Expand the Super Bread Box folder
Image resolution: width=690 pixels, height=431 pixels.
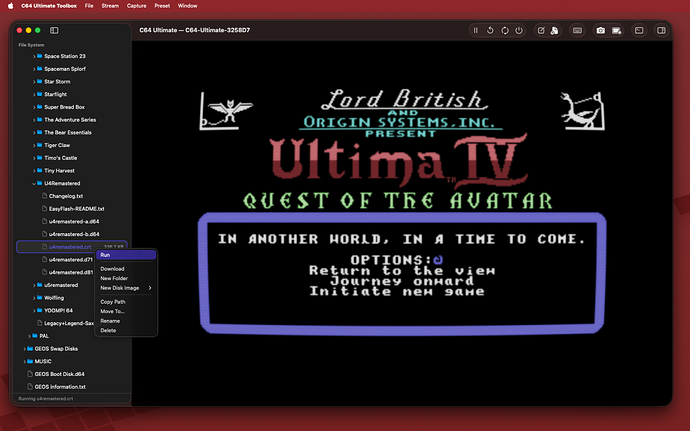click(34, 107)
